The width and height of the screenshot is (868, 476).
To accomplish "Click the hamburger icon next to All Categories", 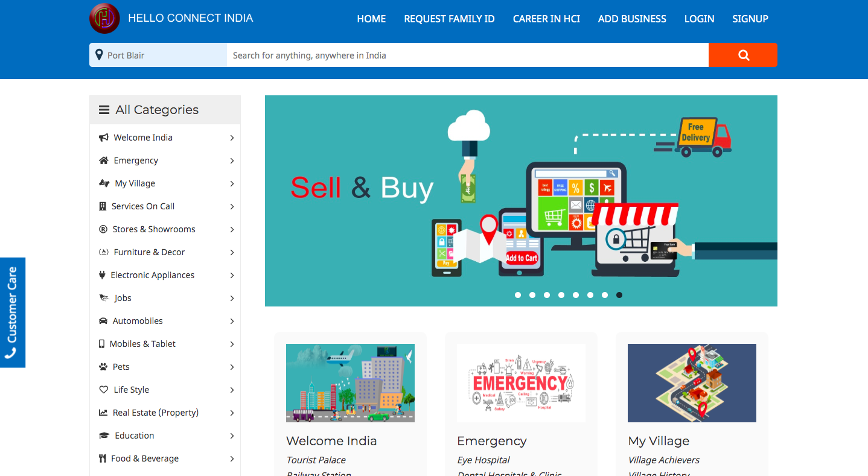I will click(104, 110).
